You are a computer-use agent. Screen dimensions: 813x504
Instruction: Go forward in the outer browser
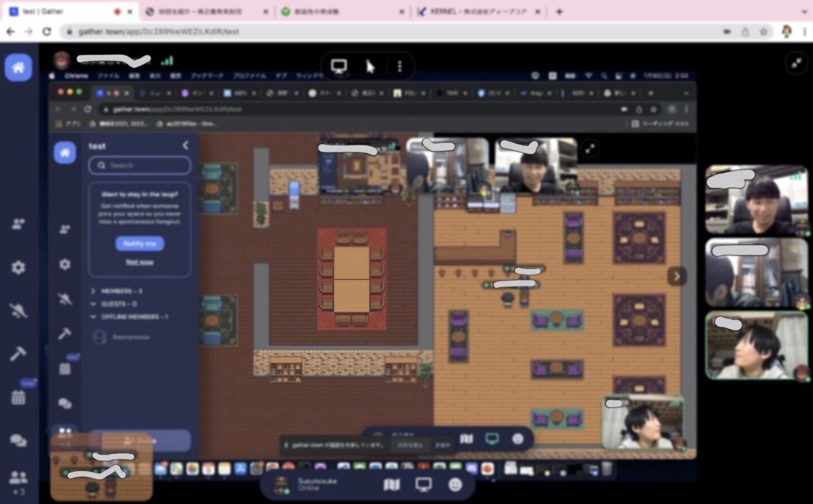[29, 32]
